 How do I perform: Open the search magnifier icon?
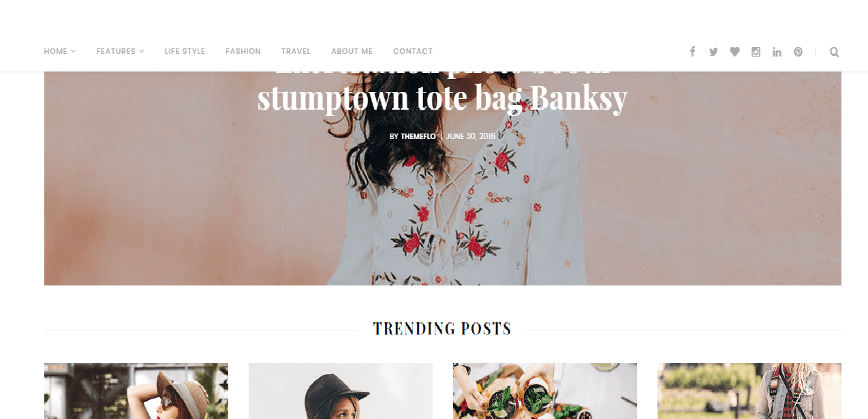pos(835,52)
